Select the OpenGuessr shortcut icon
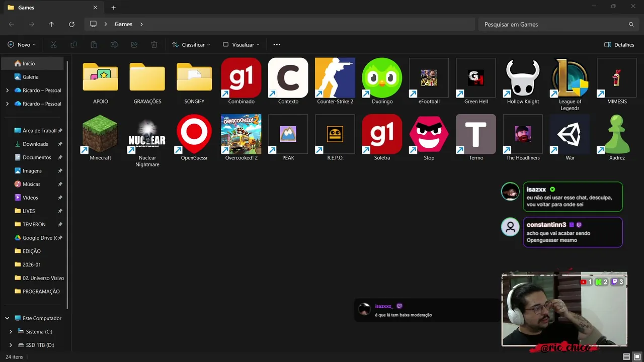This screenshot has width=644, height=362. (194, 134)
